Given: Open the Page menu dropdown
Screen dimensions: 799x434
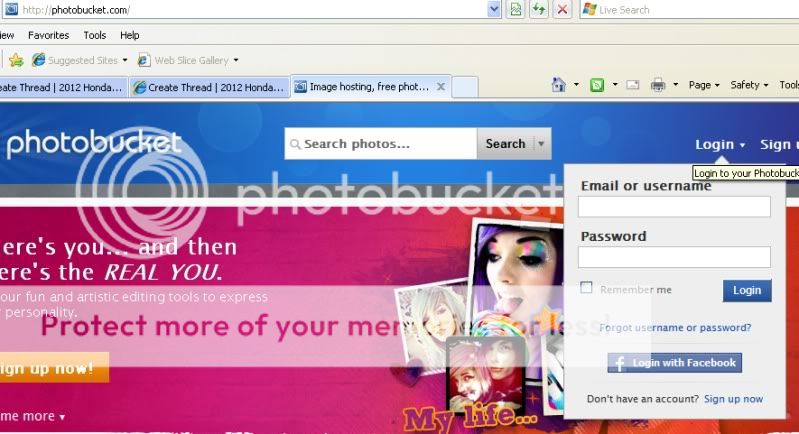Looking at the screenshot, I should point(704,85).
